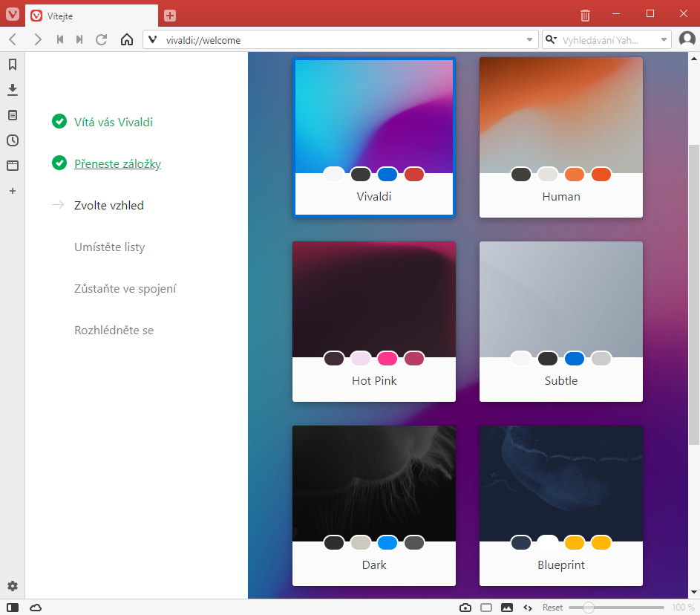Add a web panel with plus

tap(13, 191)
